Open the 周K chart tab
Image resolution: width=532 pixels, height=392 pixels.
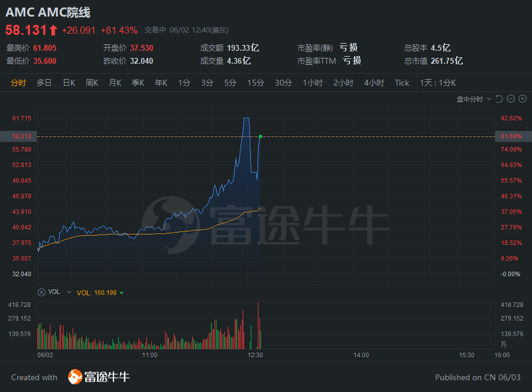[x=92, y=83]
